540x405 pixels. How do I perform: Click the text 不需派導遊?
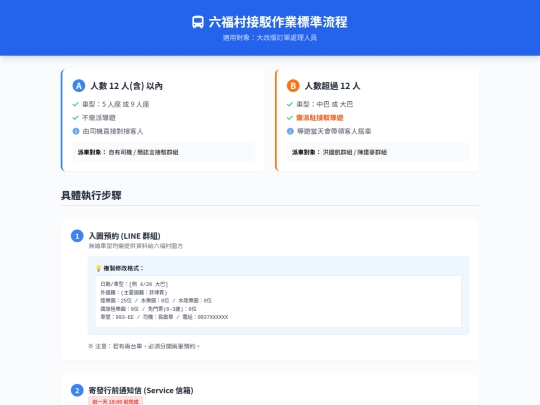tap(99, 118)
